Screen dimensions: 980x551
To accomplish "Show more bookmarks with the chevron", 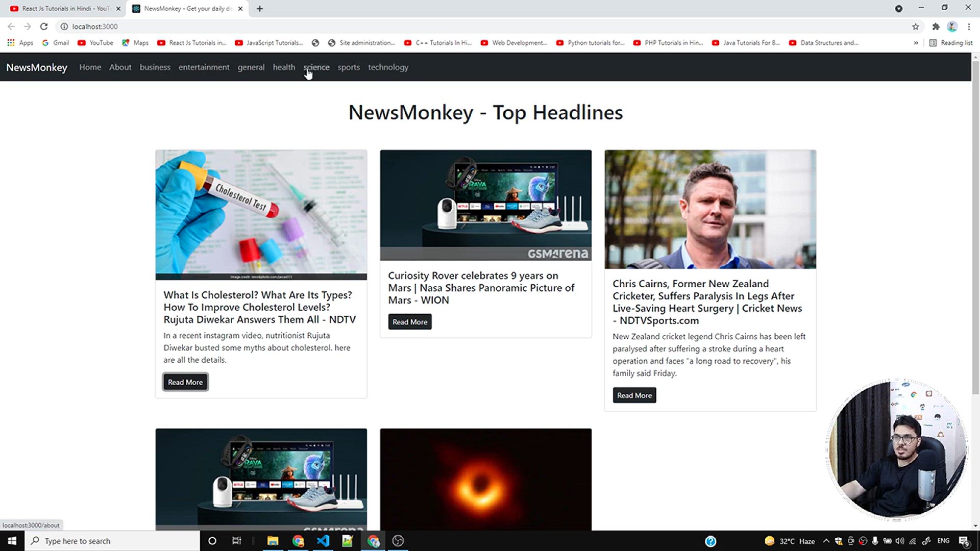I will [916, 43].
